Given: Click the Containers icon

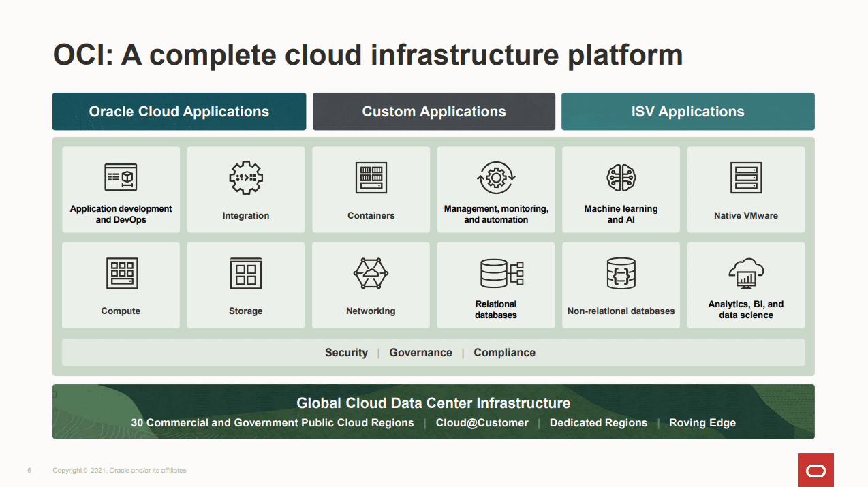Looking at the screenshot, I should click(371, 178).
